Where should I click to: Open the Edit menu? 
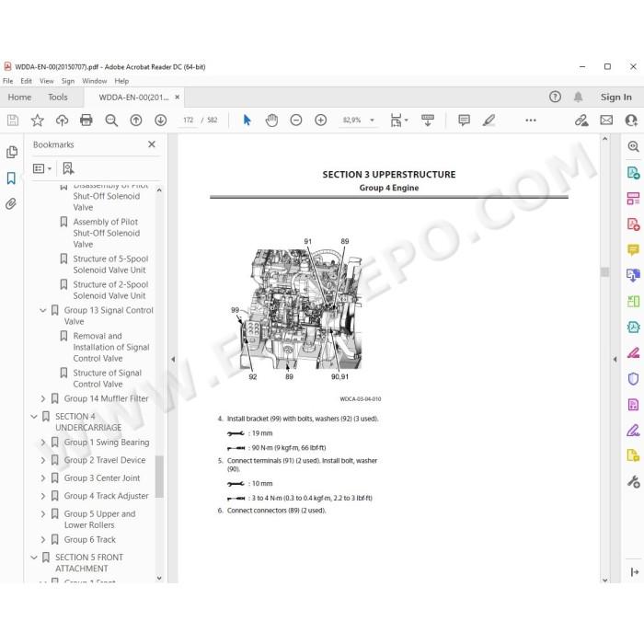pyautogui.click(x=26, y=81)
